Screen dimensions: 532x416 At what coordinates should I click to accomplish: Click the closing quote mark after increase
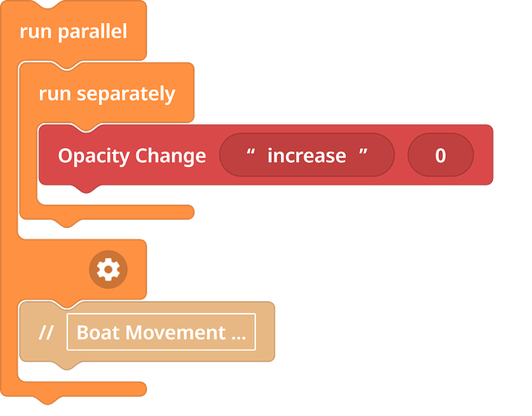coord(362,156)
